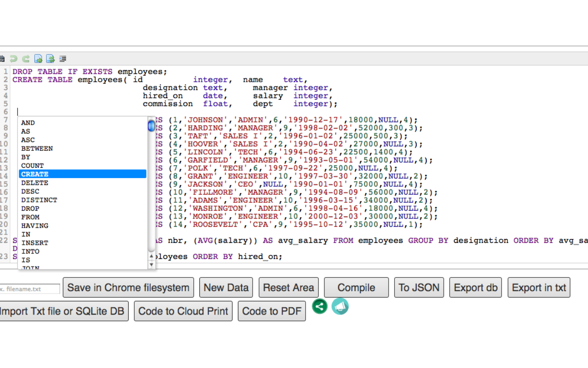This screenshot has height=368, width=588.
Task: Click the export document toolbar icon
Action: 38,58
